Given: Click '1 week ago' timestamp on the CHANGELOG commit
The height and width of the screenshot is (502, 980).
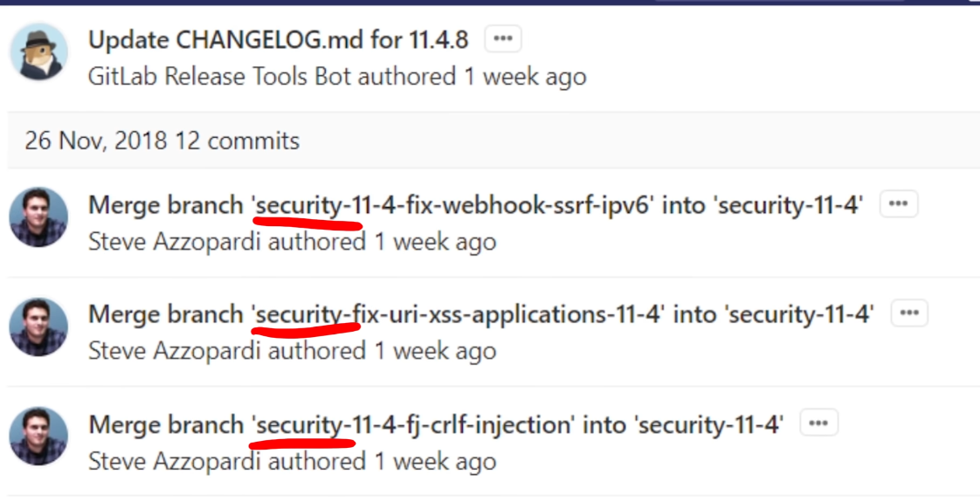Looking at the screenshot, I should 525,77.
